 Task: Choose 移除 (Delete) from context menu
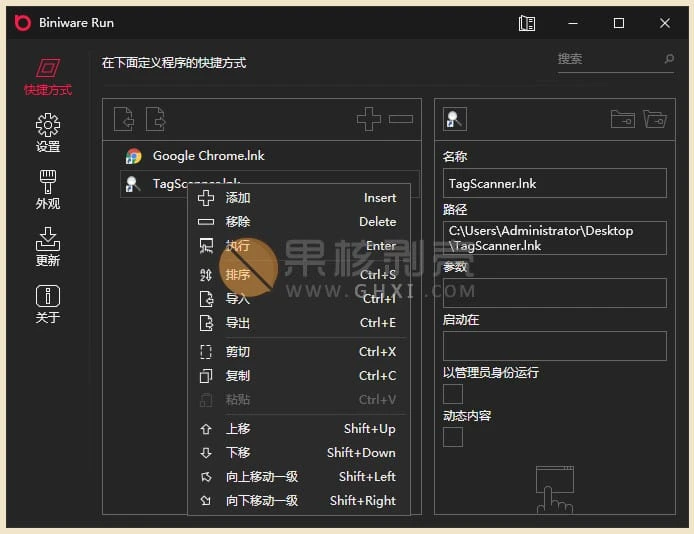(299, 222)
